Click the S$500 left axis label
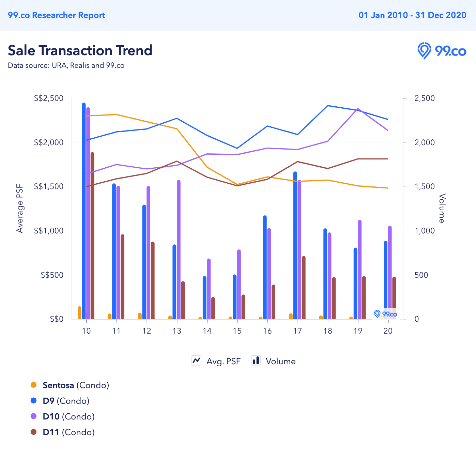Screen dimensions: 476x459 (x=52, y=275)
